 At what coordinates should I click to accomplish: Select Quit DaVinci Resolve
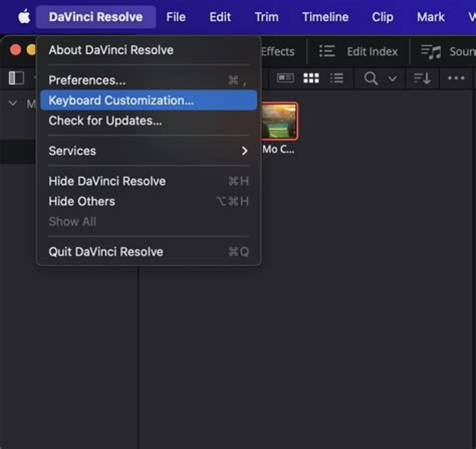[106, 251]
